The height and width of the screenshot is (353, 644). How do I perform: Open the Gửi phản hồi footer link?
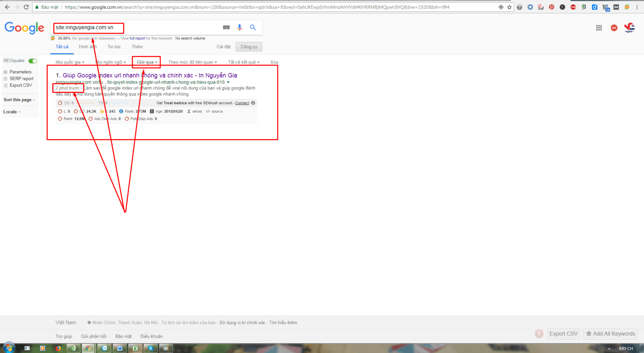tap(94, 337)
